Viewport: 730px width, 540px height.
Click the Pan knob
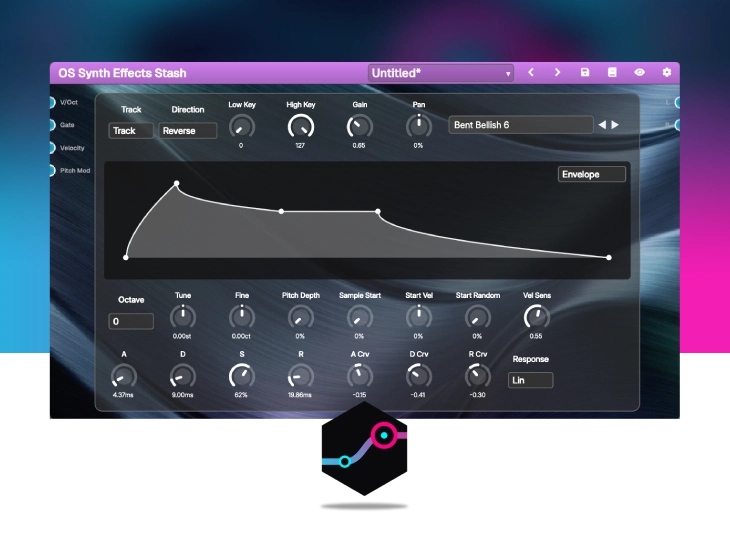(x=419, y=127)
